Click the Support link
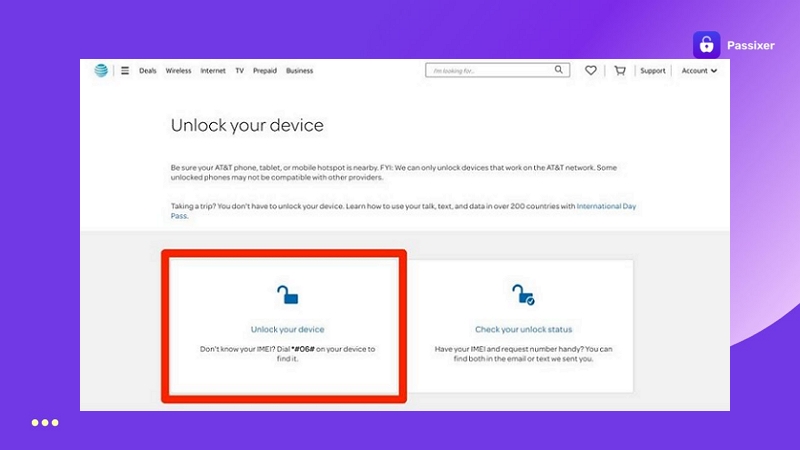800x450 pixels. tap(653, 71)
